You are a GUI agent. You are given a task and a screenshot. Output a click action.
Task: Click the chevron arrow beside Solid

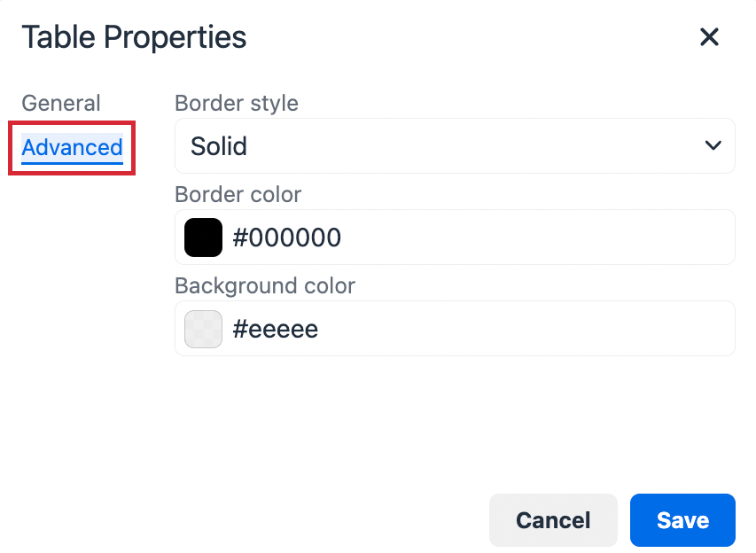(x=713, y=146)
